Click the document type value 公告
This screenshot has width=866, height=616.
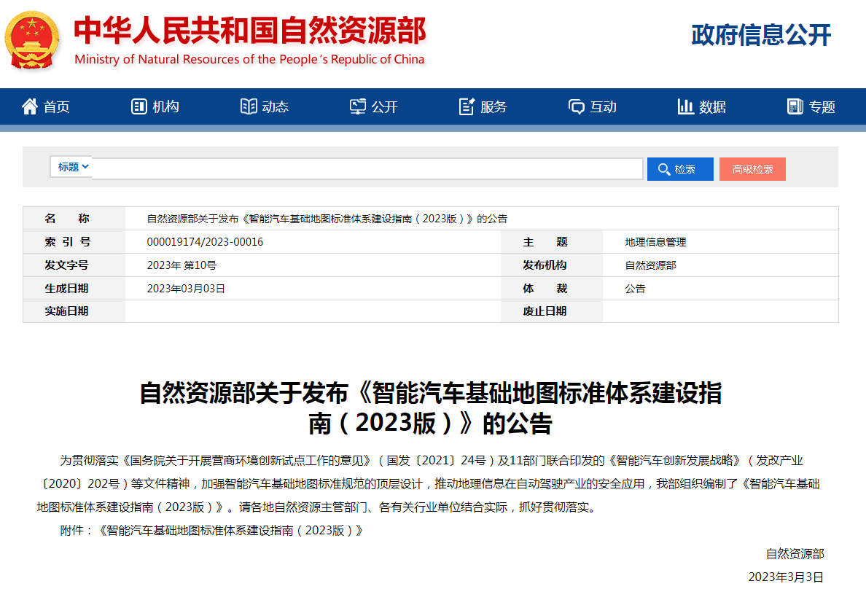(635, 289)
